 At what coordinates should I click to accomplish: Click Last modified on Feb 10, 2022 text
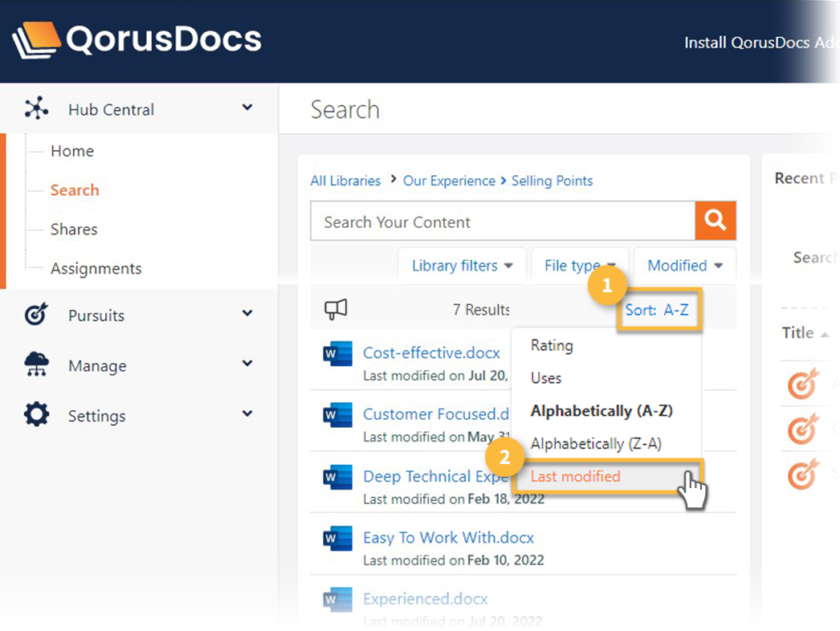tap(453, 560)
